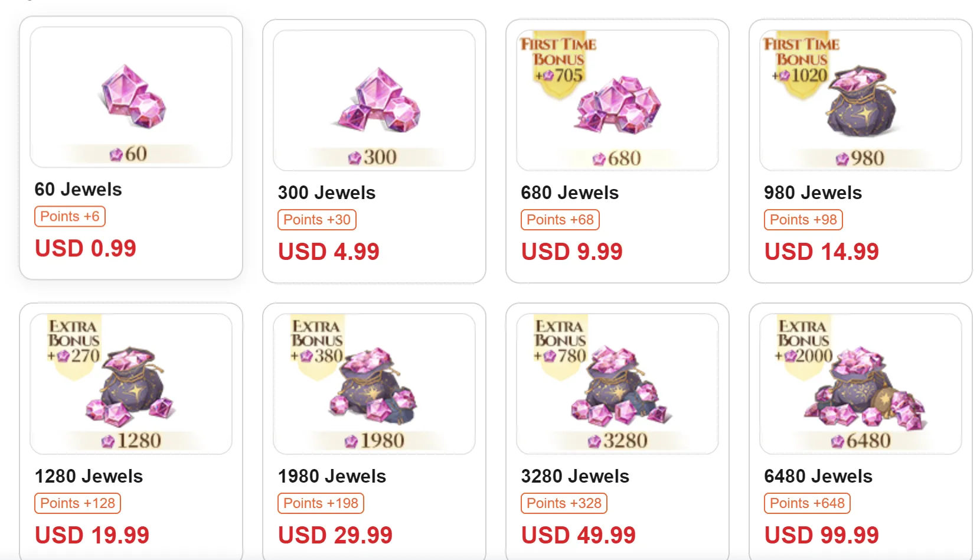The width and height of the screenshot is (980, 560).
Task: Choose the USD 14.99 price
Action: (x=822, y=252)
